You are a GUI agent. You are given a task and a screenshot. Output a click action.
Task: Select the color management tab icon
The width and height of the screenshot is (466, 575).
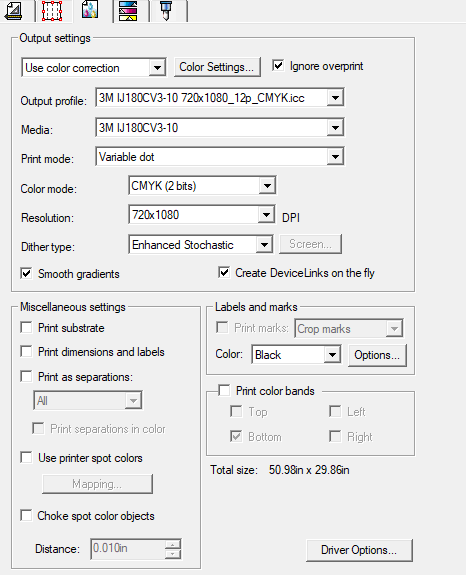coord(90,10)
